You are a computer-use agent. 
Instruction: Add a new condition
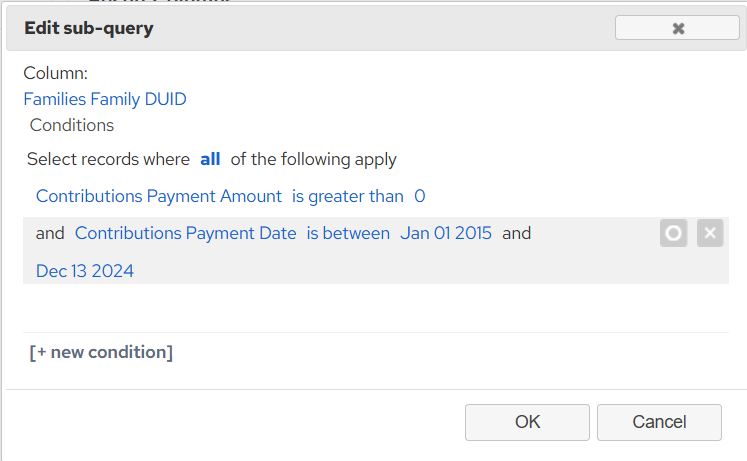(101, 352)
